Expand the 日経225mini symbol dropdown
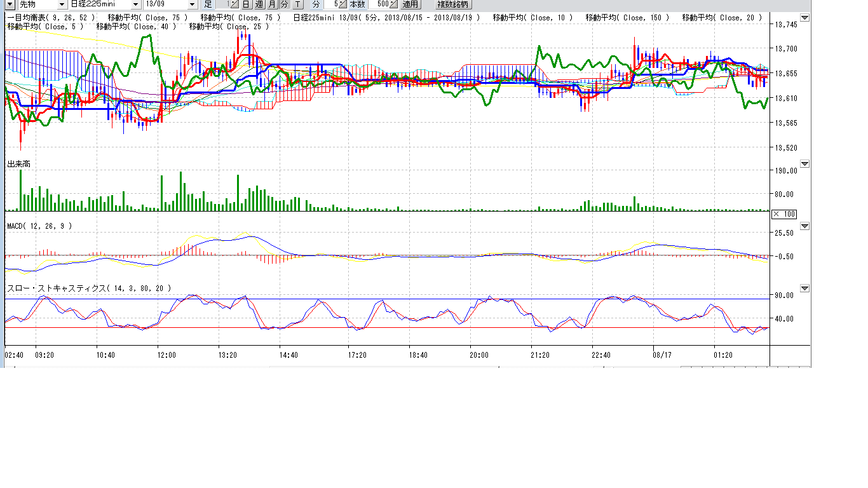The image size is (868, 488). pos(135,4)
